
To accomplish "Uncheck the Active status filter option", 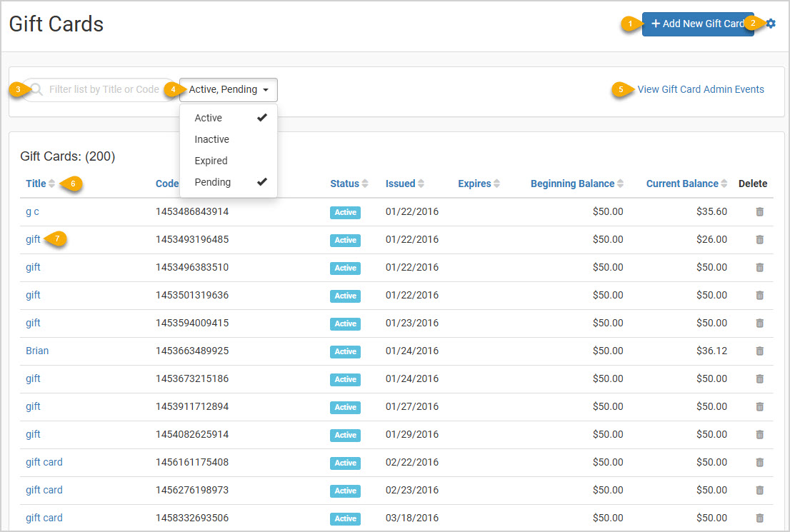I will tap(229, 118).
